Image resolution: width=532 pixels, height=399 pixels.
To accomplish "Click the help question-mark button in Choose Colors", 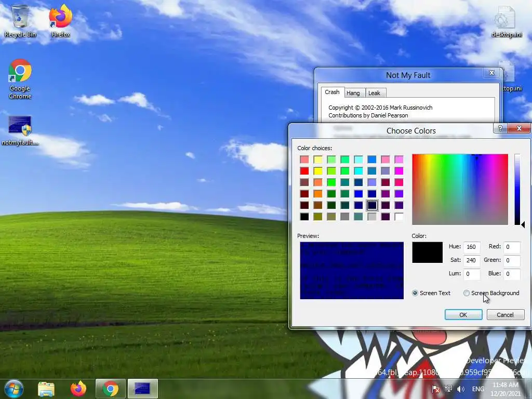I will pyautogui.click(x=500, y=128).
